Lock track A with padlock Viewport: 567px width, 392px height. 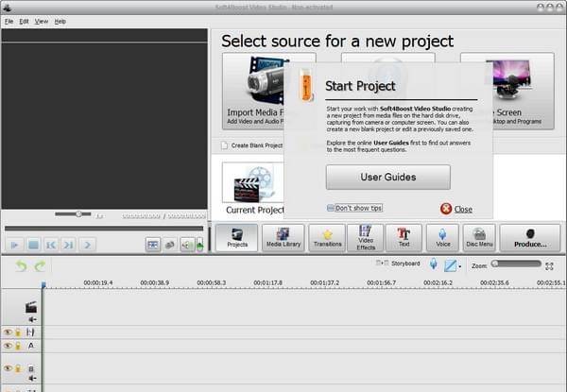tap(18, 346)
